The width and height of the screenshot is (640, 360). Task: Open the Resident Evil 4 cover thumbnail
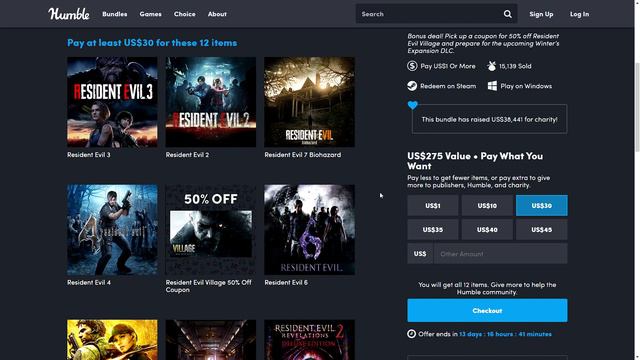(112, 230)
